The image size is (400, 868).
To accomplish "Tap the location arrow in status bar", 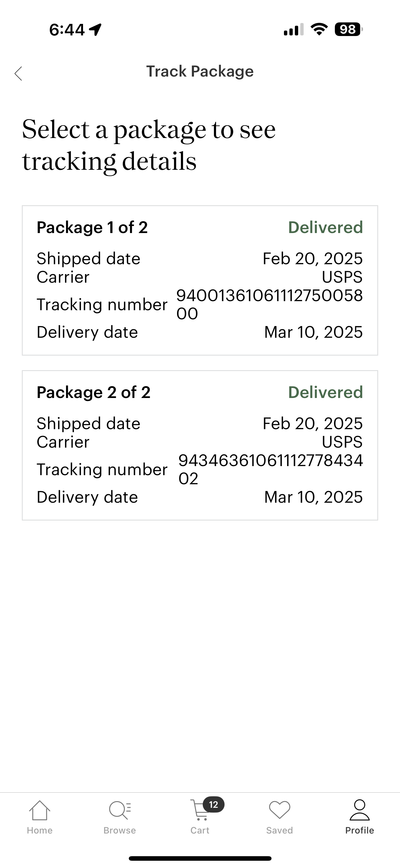I will coord(95,29).
